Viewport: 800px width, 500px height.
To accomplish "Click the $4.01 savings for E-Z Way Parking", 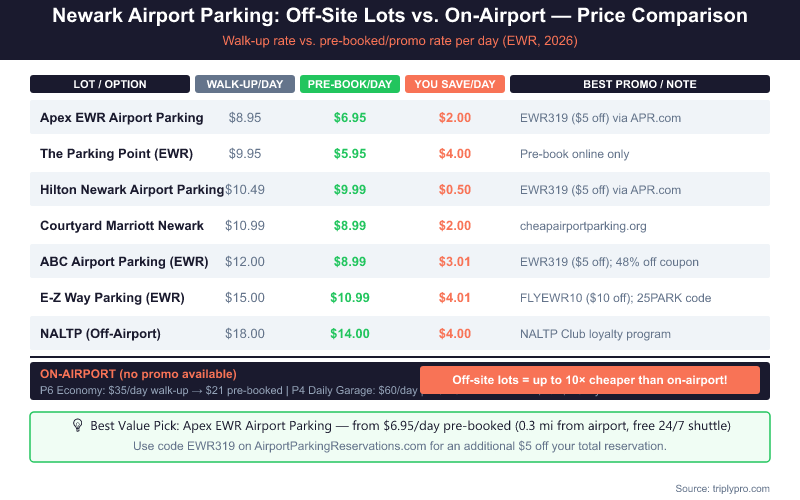I will tap(455, 298).
